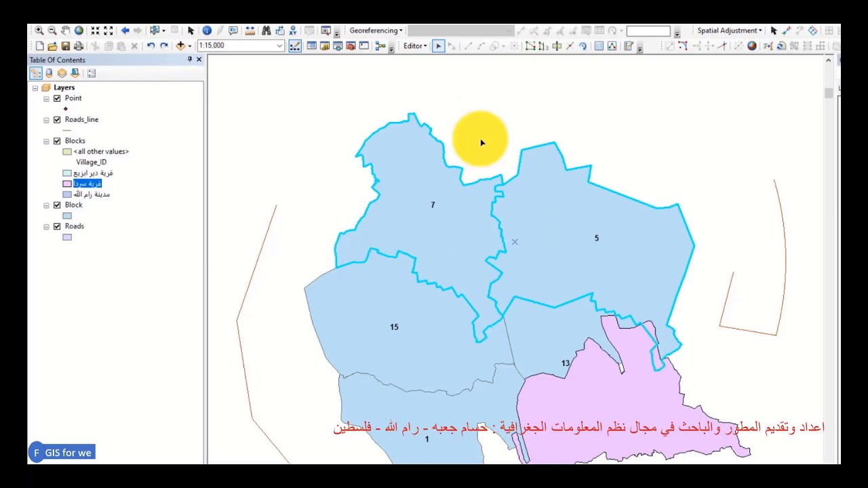The image size is (868, 488).
Task: Collapse the Roads_line layer legend
Action: click(46, 120)
